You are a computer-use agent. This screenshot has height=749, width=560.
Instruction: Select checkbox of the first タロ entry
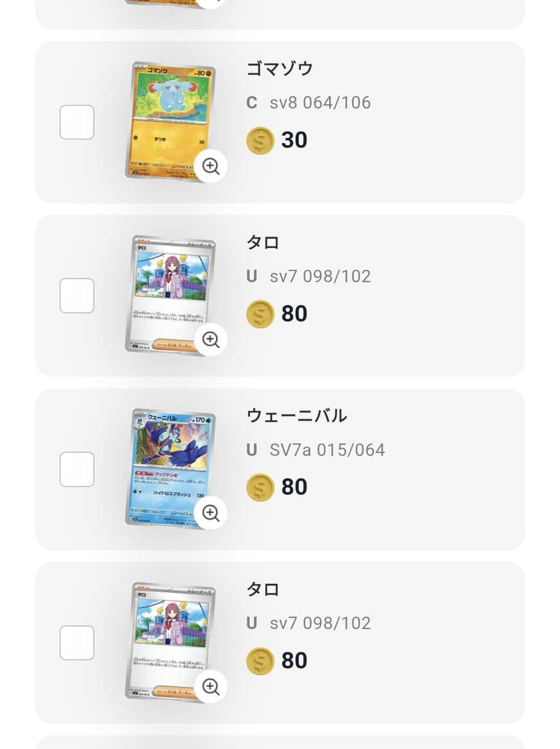click(x=77, y=296)
